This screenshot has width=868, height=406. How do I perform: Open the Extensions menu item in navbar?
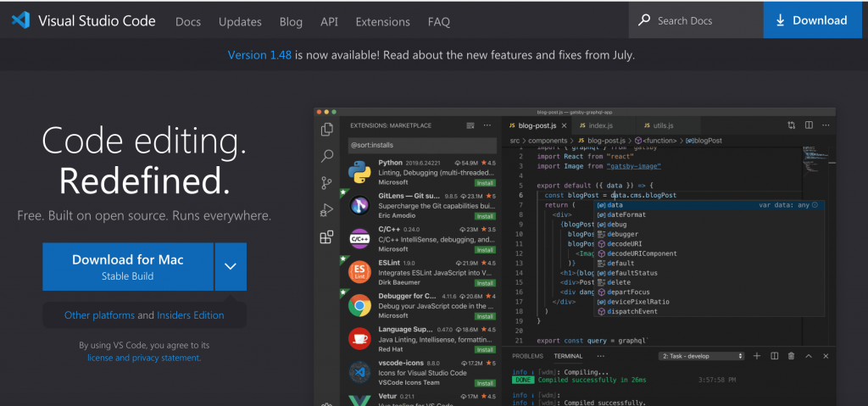pos(382,21)
